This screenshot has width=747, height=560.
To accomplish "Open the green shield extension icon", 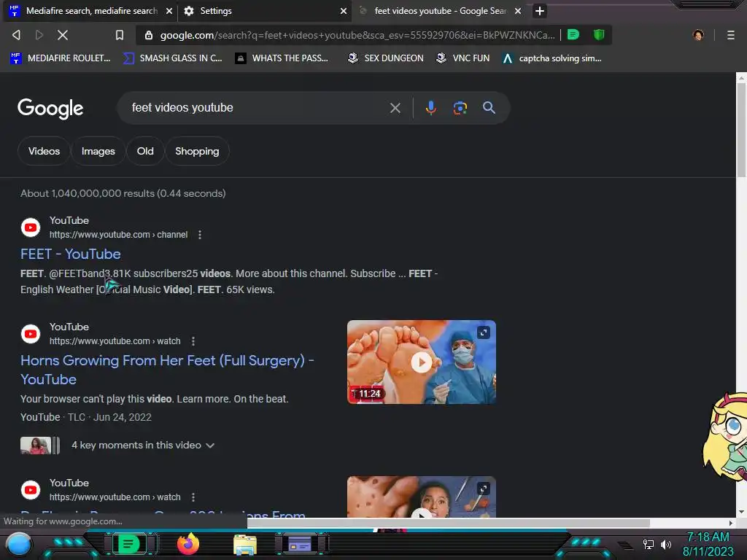I will pos(599,35).
